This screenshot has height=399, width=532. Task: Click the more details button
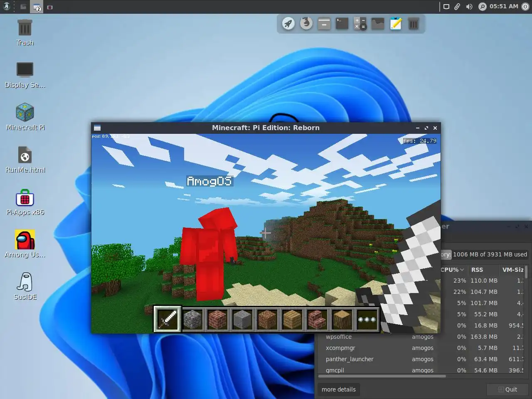pyautogui.click(x=339, y=389)
